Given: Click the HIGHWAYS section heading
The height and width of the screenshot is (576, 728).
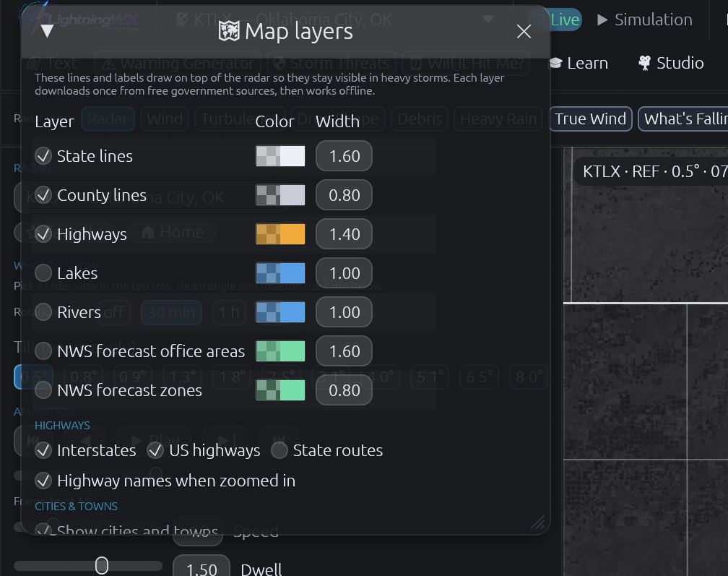Looking at the screenshot, I should tap(62, 426).
